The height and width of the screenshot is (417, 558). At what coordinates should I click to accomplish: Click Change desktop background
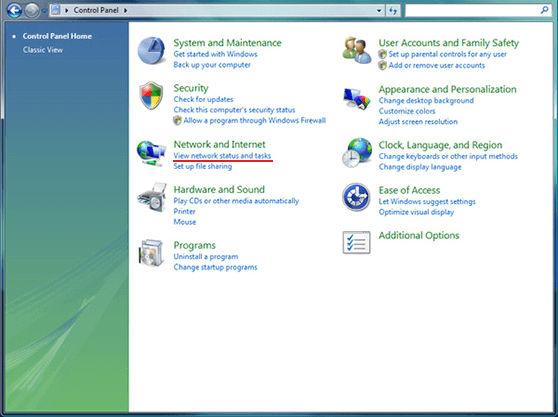426,101
